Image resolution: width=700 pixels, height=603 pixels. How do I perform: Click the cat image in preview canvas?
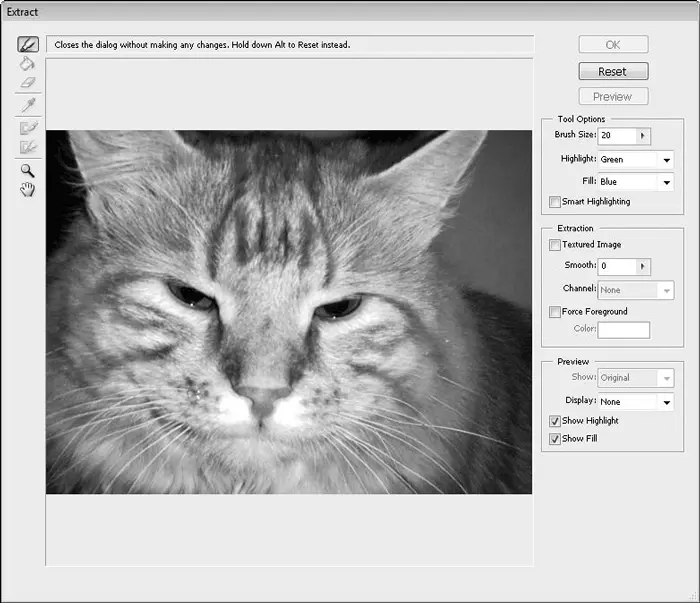tap(289, 312)
